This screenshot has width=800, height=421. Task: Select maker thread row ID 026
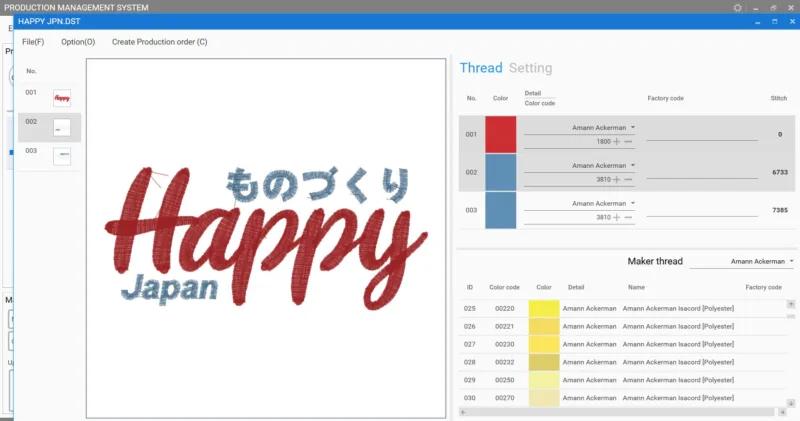(x=622, y=327)
